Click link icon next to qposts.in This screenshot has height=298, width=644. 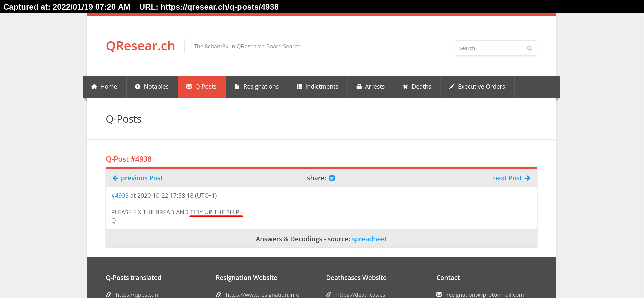coord(109,295)
